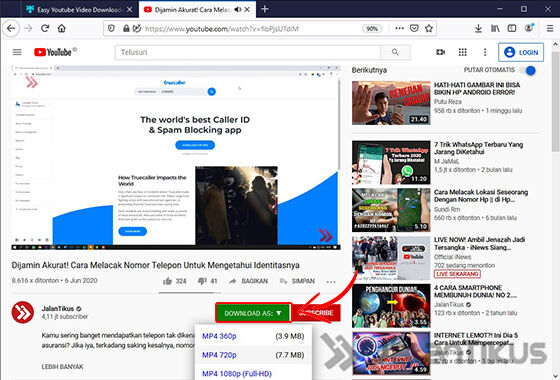Open the LIVE NOW Ambil Jenazah thumbnail
Screen dimensions: 560x380
tap(391, 258)
